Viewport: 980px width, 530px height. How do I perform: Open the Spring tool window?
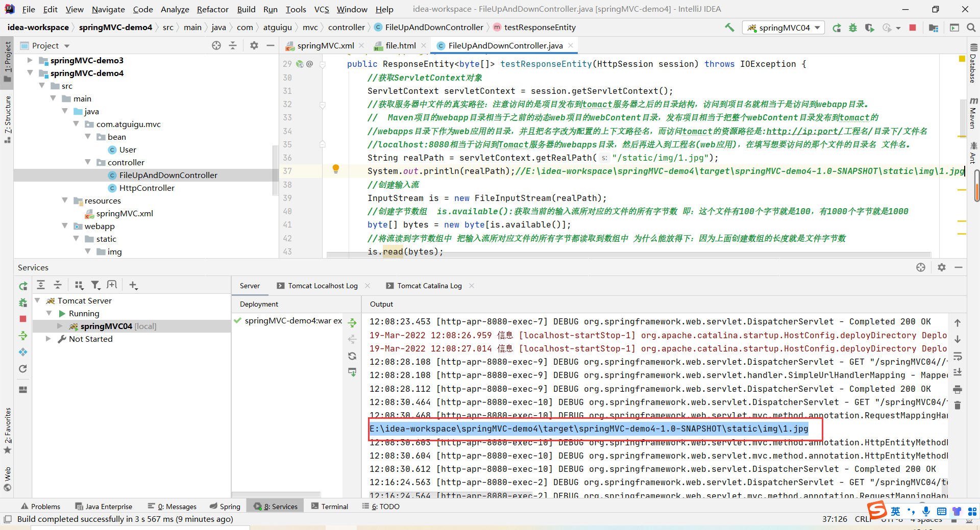225,507
